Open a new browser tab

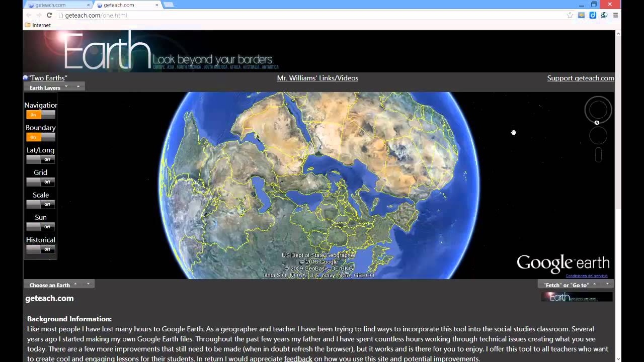click(169, 5)
